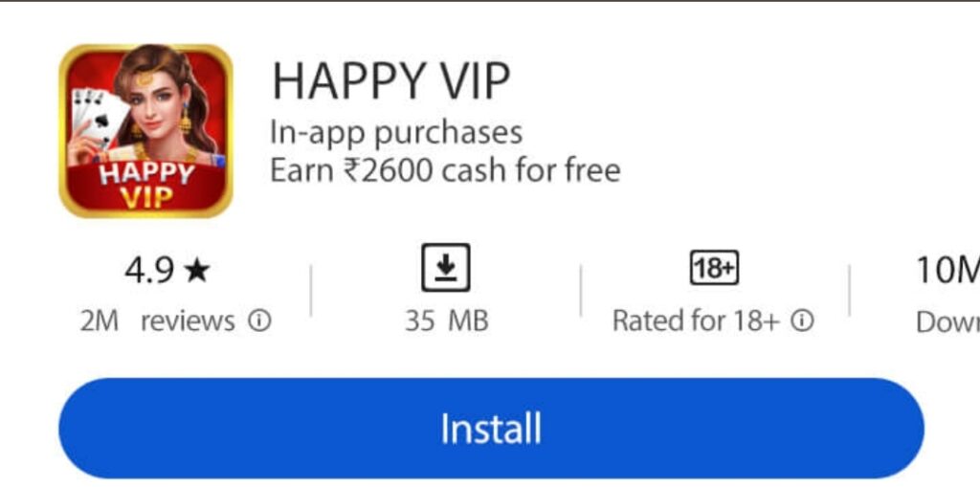This screenshot has width=980, height=487.
Task: Click the info icon beside Rated for 18+
Action: pyautogui.click(x=802, y=321)
